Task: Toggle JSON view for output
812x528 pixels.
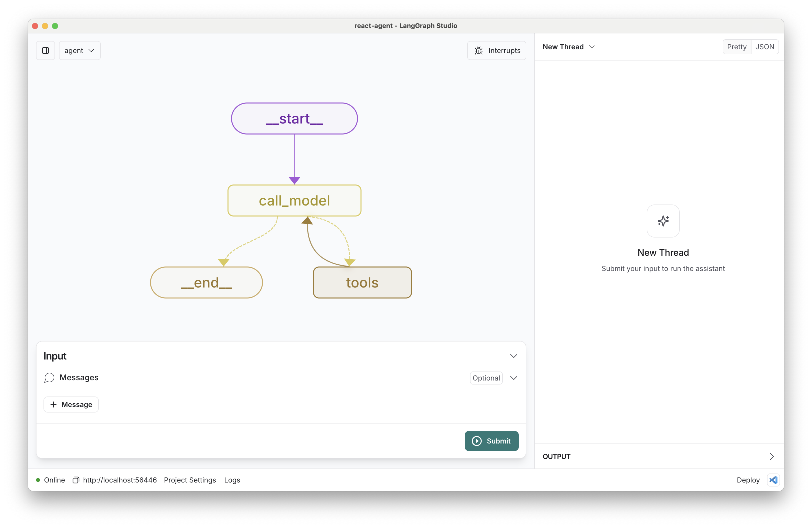Action: click(x=765, y=47)
